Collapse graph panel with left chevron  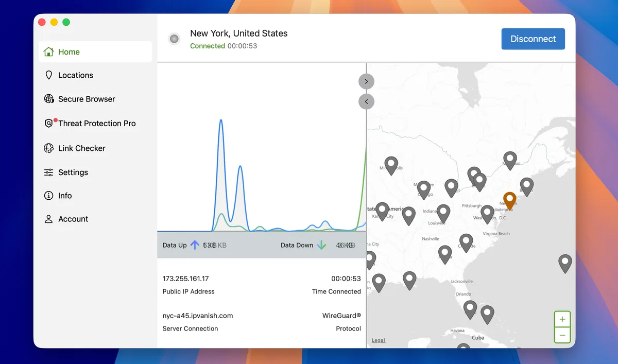tap(366, 101)
